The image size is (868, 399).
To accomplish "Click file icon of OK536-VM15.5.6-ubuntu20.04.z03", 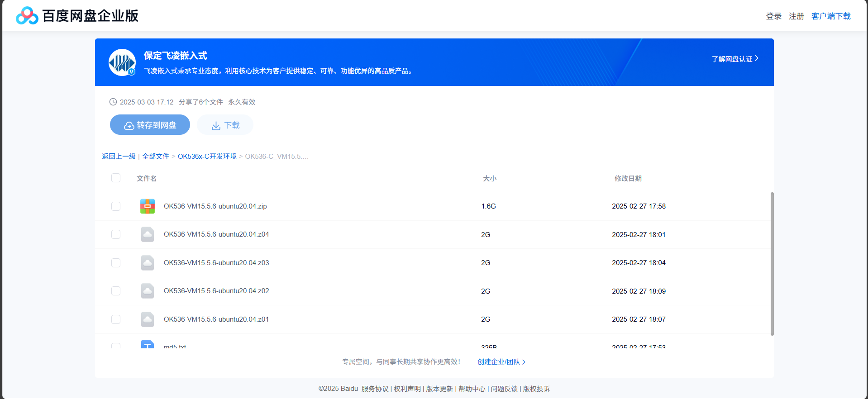I will (148, 263).
